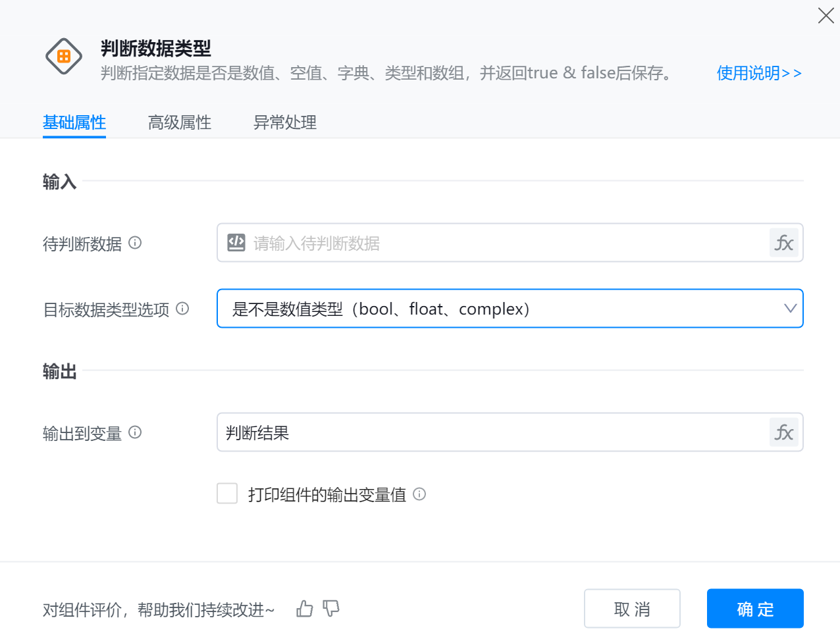Click the fx button in 输出到变量 field
This screenshot has width=840, height=643.
pos(783,432)
